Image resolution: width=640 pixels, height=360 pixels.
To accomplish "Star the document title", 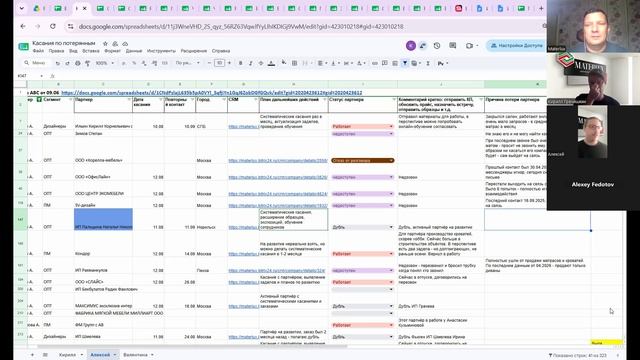I will coord(105,43).
